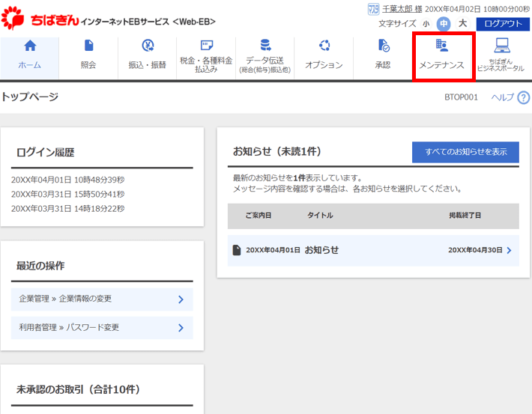The image size is (532, 414).
Task: Select small font size 小
Action: [426, 23]
